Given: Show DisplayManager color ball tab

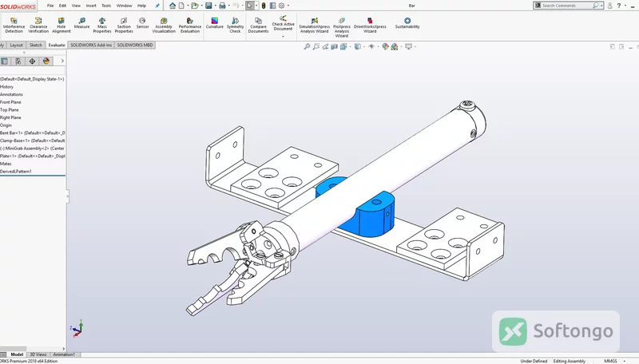Looking at the screenshot, I should click(46, 61).
